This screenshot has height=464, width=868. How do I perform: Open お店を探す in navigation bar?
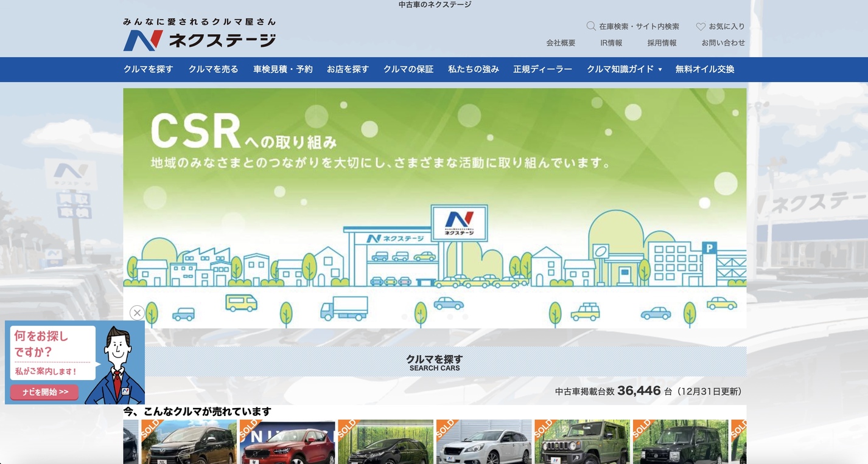[348, 69]
